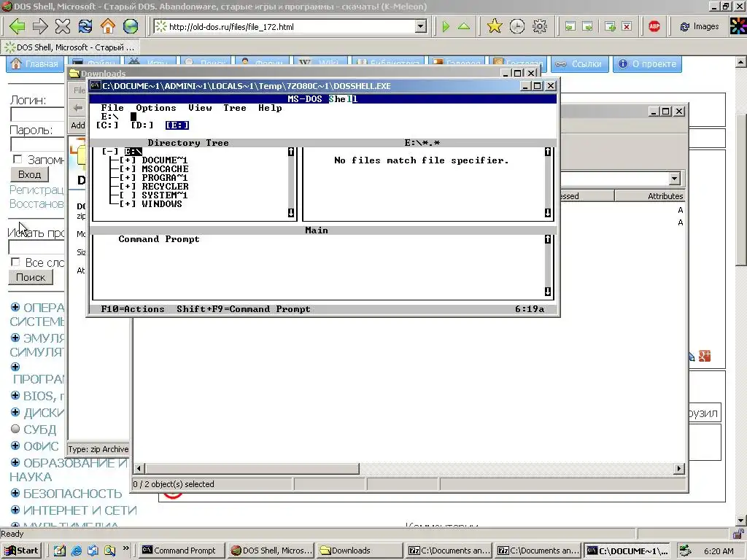Click the green Up triangle icon
This screenshot has height=560, width=747.
click(x=463, y=26)
